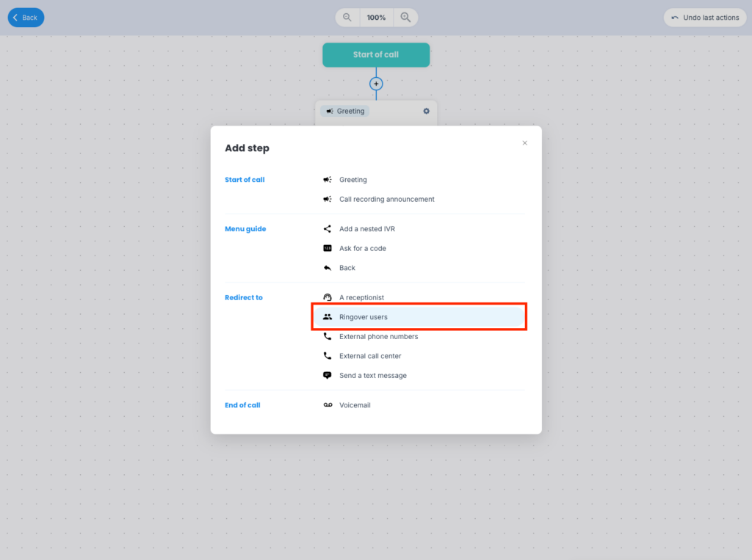
Task: Click the 100% zoom level indicator
Action: click(x=376, y=18)
